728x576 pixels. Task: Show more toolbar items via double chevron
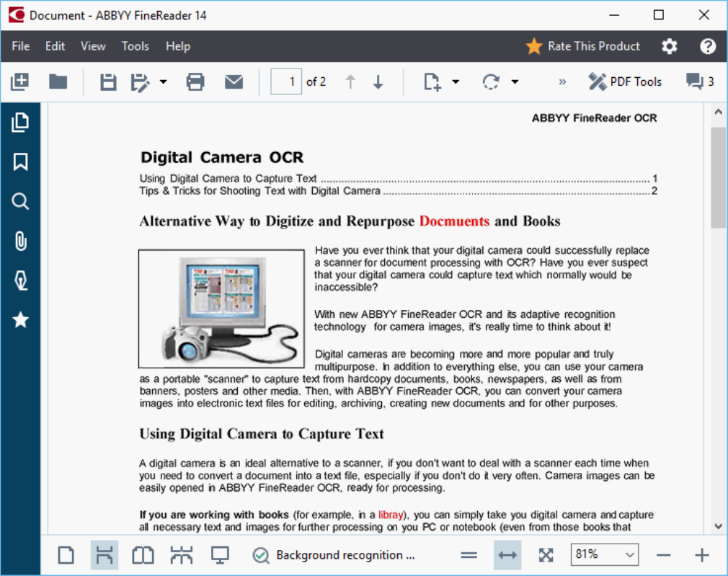click(562, 81)
